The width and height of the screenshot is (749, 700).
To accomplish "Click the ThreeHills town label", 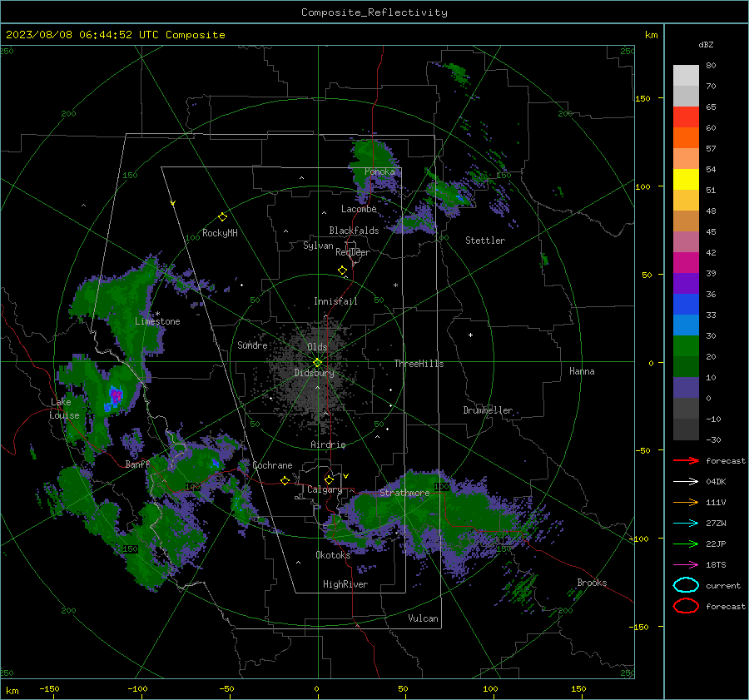I will [419, 364].
